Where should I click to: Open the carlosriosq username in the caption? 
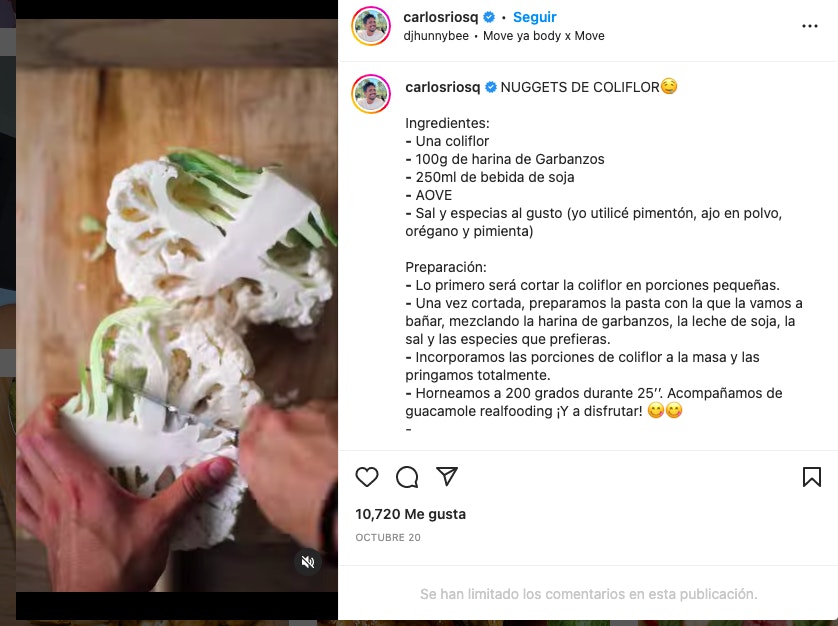click(443, 87)
